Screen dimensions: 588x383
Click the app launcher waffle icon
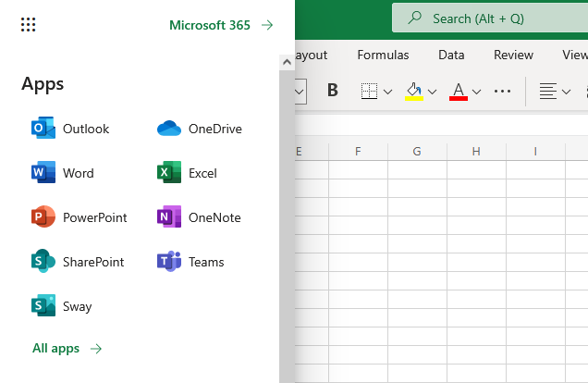pyautogui.click(x=28, y=25)
